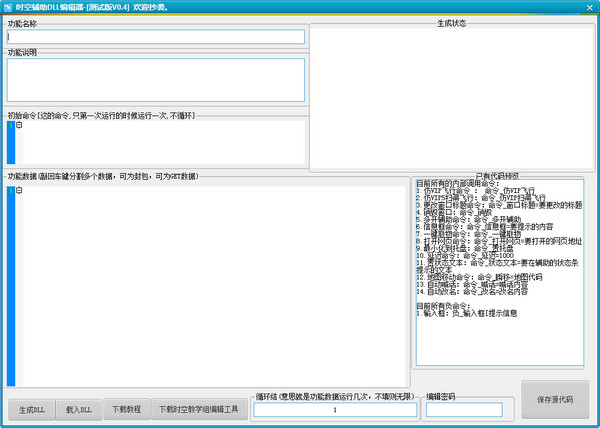Click inside the 功能说明 text area

pos(155,79)
